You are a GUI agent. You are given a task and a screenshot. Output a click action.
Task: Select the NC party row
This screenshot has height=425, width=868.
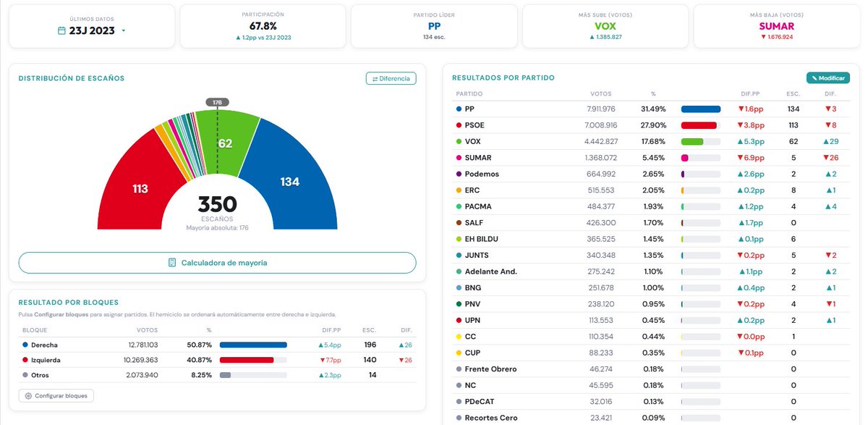coord(651,385)
